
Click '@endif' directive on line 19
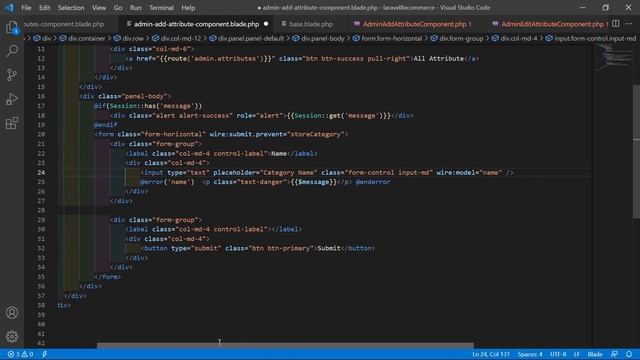point(106,125)
